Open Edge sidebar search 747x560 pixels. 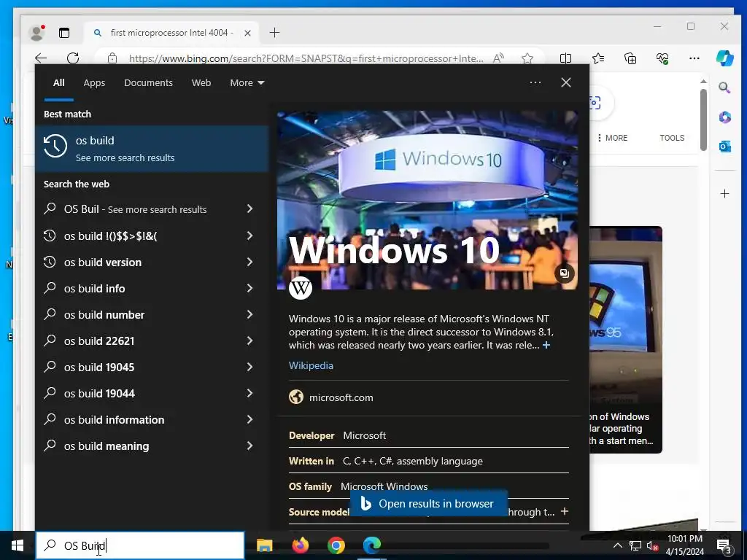[724, 87]
